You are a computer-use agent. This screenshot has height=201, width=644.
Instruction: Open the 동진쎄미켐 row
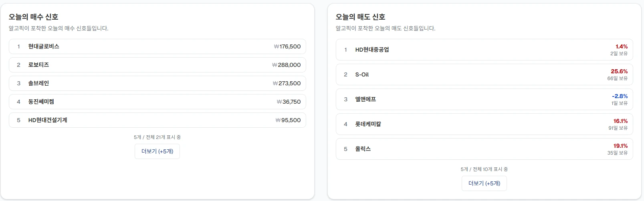[x=41, y=102]
